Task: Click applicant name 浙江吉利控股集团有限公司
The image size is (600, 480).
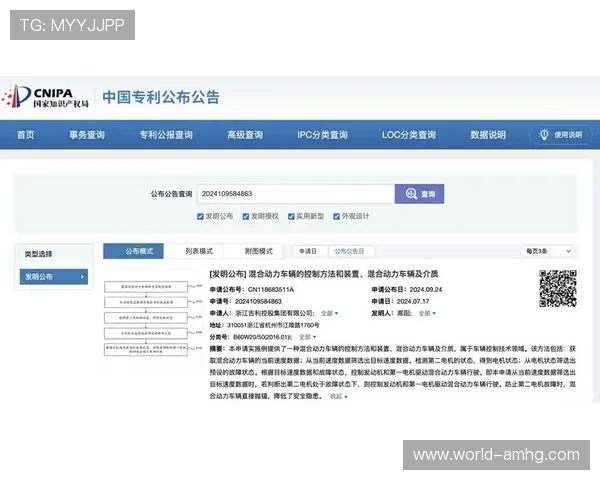Action: (x=274, y=313)
